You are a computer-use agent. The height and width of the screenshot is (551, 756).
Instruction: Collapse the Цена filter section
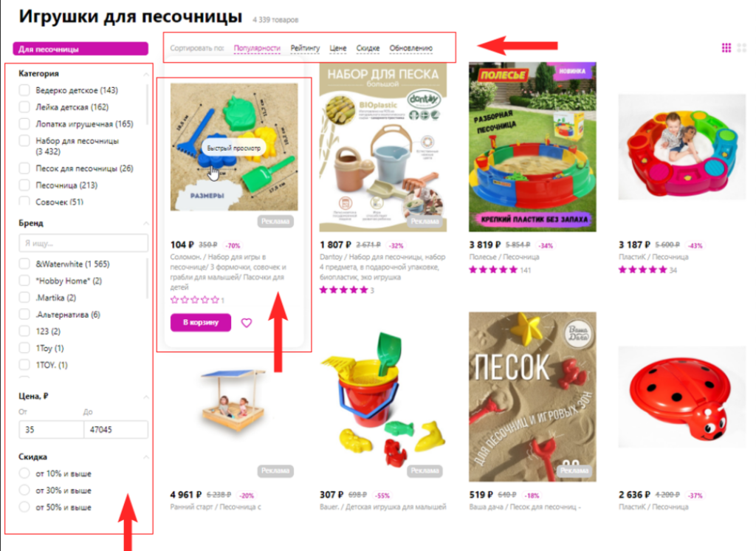pos(145,397)
